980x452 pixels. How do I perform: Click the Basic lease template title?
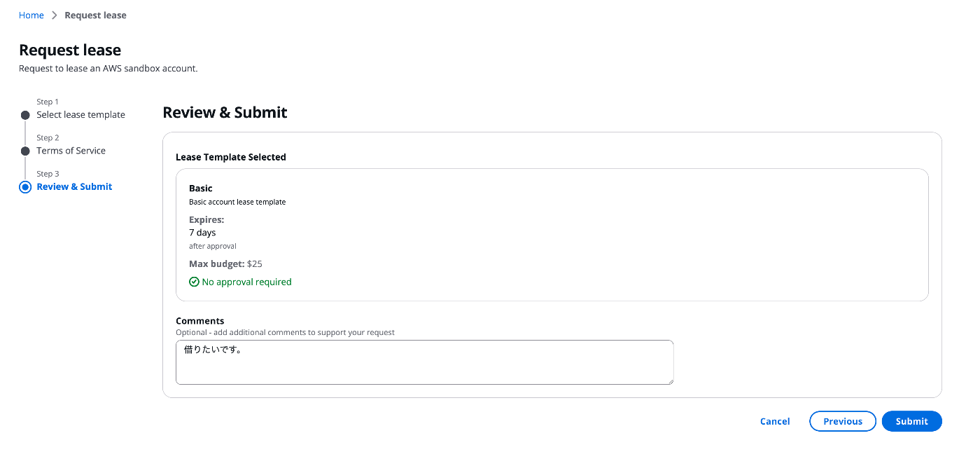(201, 188)
